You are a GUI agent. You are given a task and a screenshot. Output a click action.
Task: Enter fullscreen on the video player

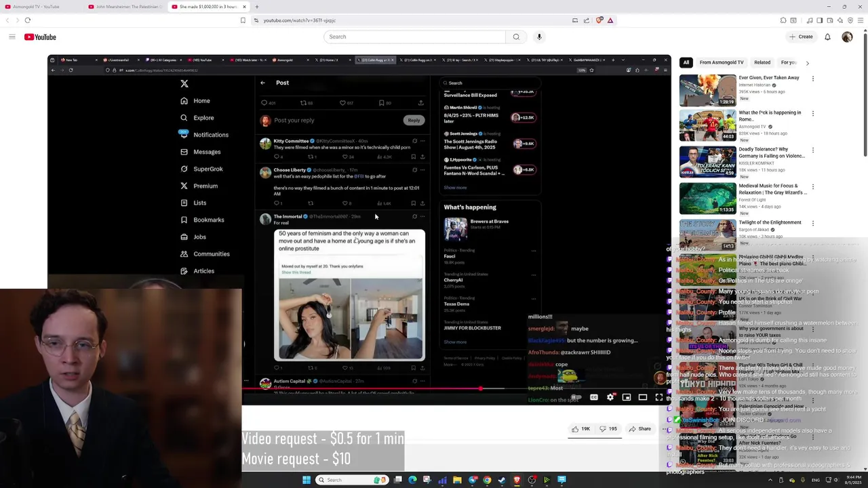point(659,397)
